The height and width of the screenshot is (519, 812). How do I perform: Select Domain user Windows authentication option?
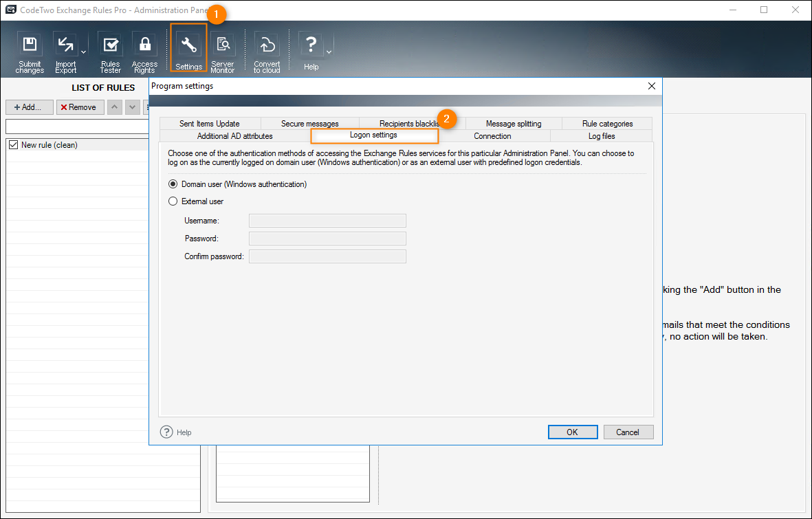pos(238,184)
